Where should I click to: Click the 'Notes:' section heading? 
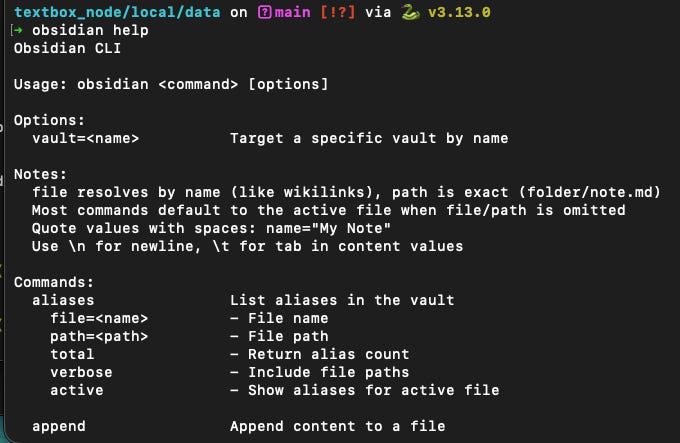pos(40,174)
